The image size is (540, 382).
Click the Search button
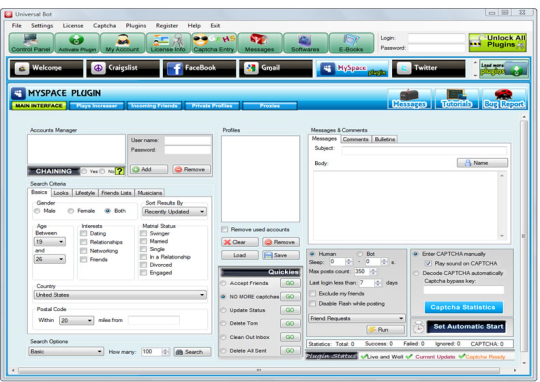tap(192, 352)
